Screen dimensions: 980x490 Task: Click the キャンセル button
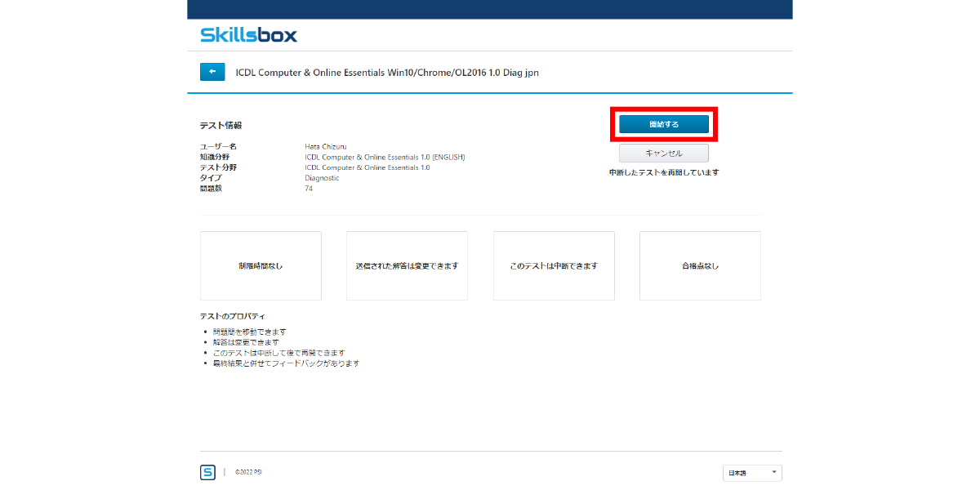click(664, 154)
